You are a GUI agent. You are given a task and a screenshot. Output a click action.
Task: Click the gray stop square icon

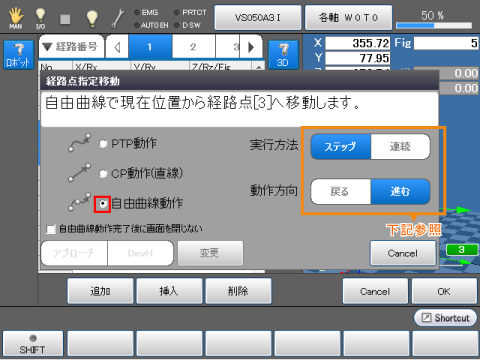(x=65, y=19)
